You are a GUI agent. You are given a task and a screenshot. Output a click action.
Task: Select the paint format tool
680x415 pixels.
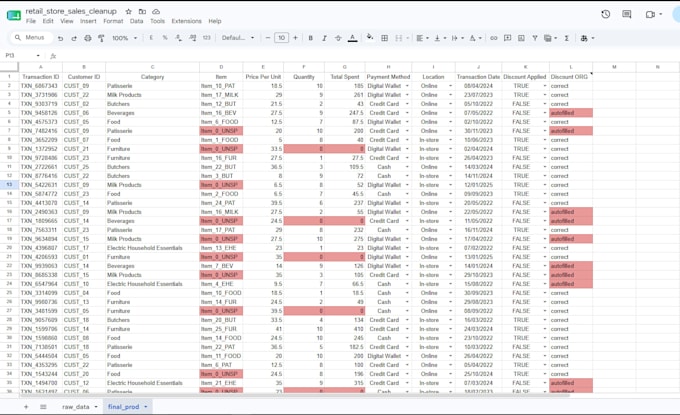click(101, 38)
